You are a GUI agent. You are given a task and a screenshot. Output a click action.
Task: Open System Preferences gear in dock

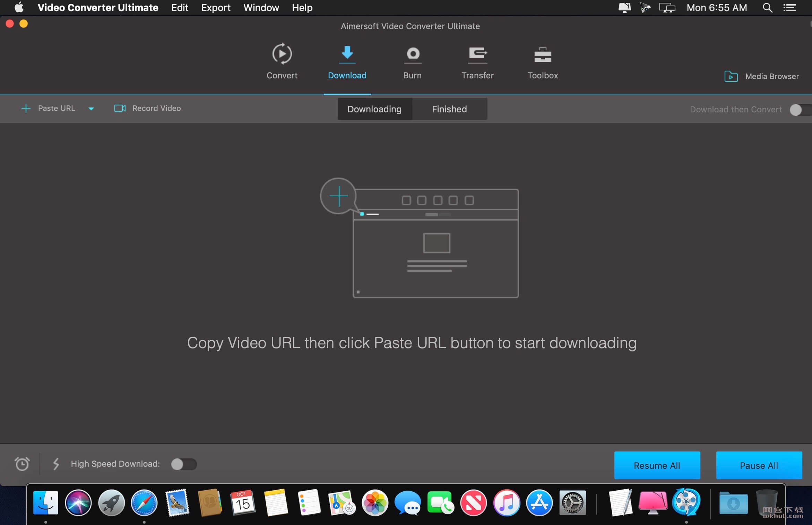click(x=572, y=502)
